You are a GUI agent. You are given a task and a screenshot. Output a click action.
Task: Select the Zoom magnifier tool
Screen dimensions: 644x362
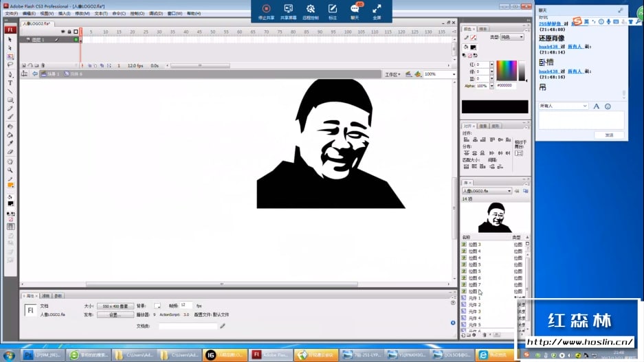10,170
